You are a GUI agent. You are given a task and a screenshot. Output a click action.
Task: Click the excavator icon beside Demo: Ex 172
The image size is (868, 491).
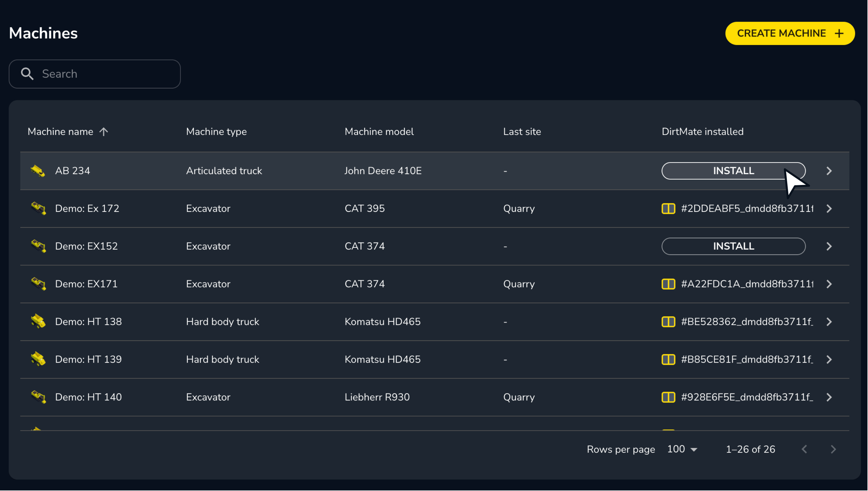coord(38,208)
